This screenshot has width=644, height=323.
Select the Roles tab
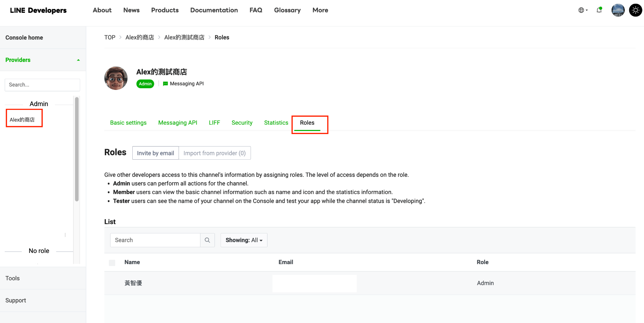pos(307,123)
